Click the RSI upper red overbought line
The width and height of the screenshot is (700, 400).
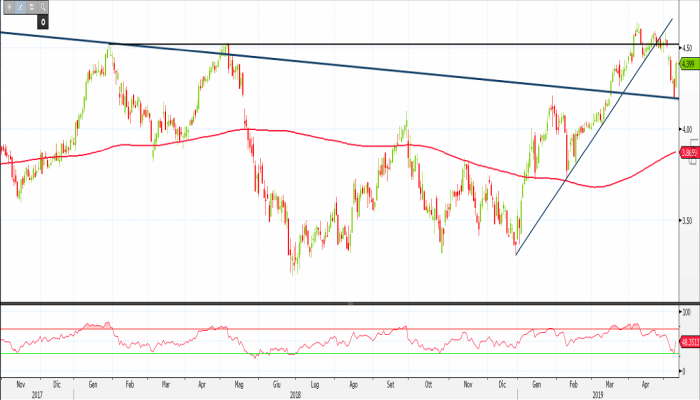pos(300,328)
